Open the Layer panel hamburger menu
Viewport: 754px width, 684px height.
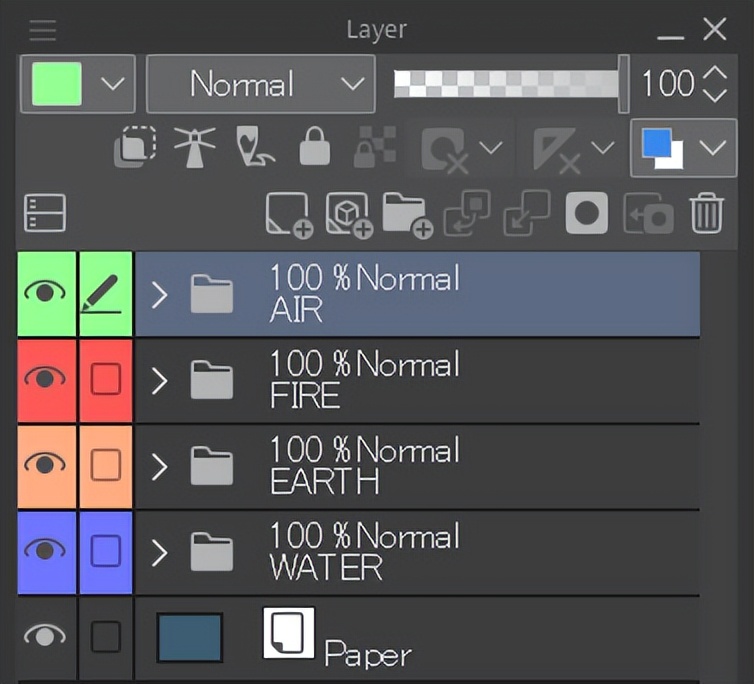pos(43,30)
